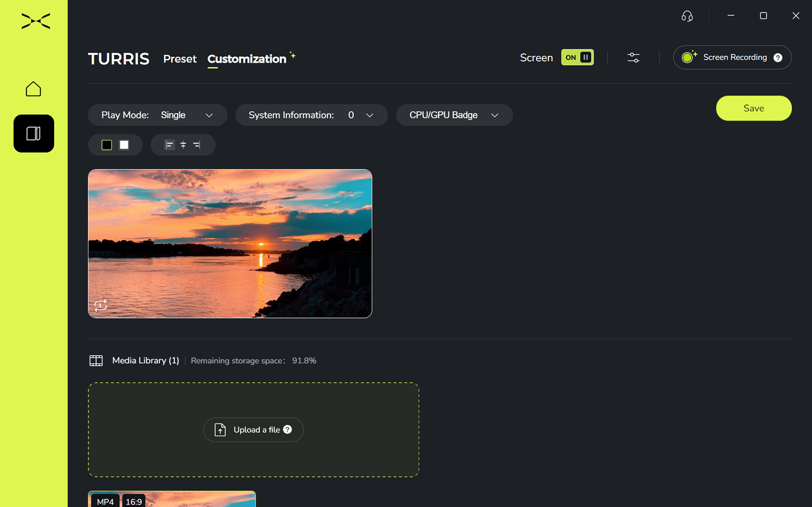Select the Customization tab
Viewport: 812px width, 507px height.
tap(246, 59)
